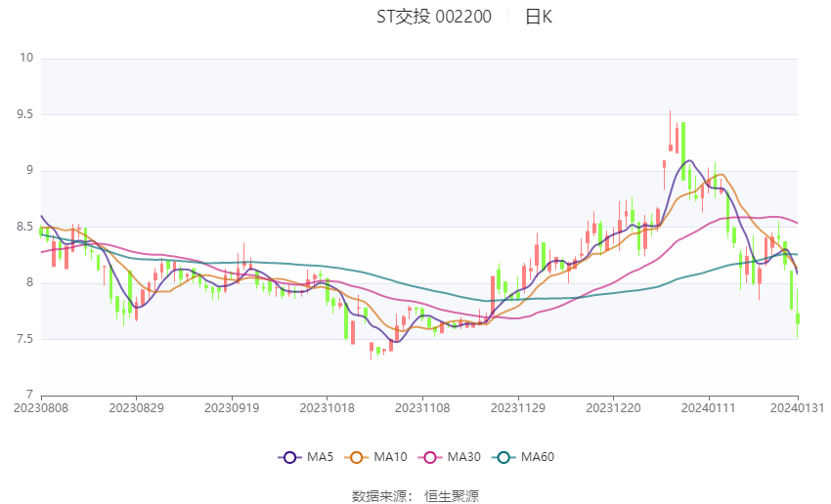Click the chart title ST交投 002200
This screenshot has height=504, width=831.
pos(434,17)
